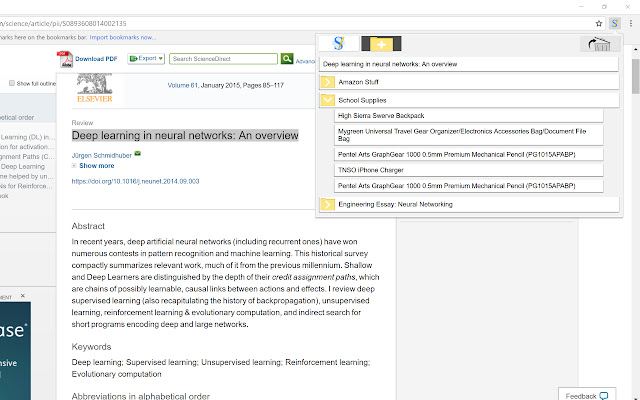Viewport: 640px width, 400px height.
Task: Expand the Amazon Stuff folder
Action: tap(327, 83)
